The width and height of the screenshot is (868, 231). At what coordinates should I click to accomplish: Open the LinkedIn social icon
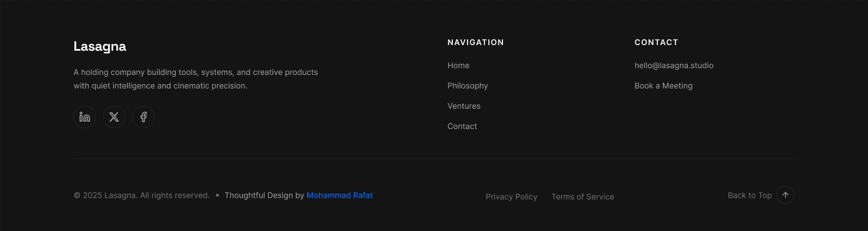84,117
